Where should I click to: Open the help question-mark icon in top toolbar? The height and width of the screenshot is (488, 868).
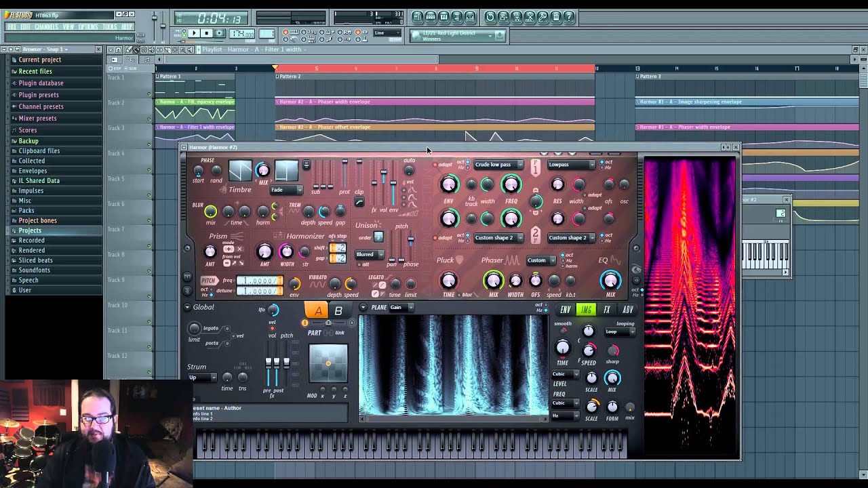coord(569,17)
